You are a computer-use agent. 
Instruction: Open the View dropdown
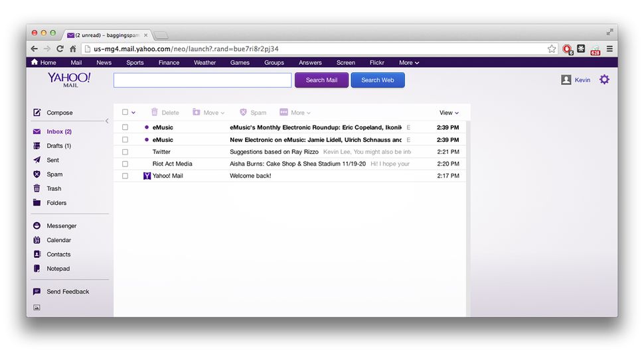coord(449,113)
